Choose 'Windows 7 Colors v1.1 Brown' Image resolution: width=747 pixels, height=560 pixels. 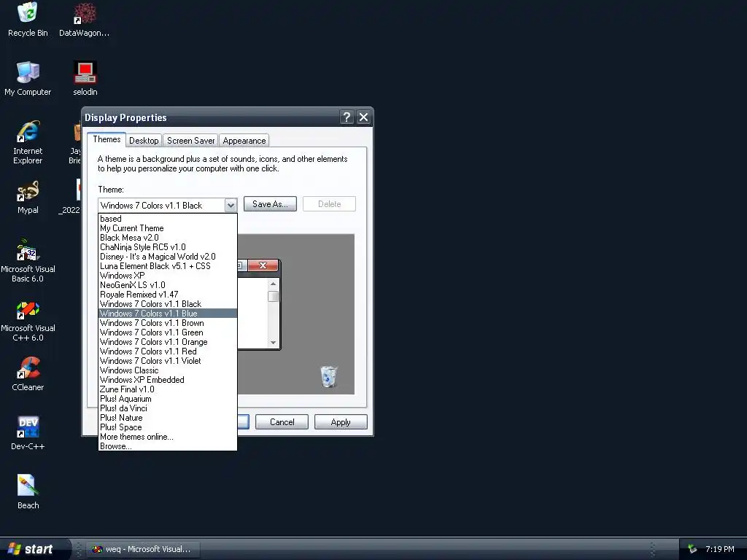[x=168, y=323]
